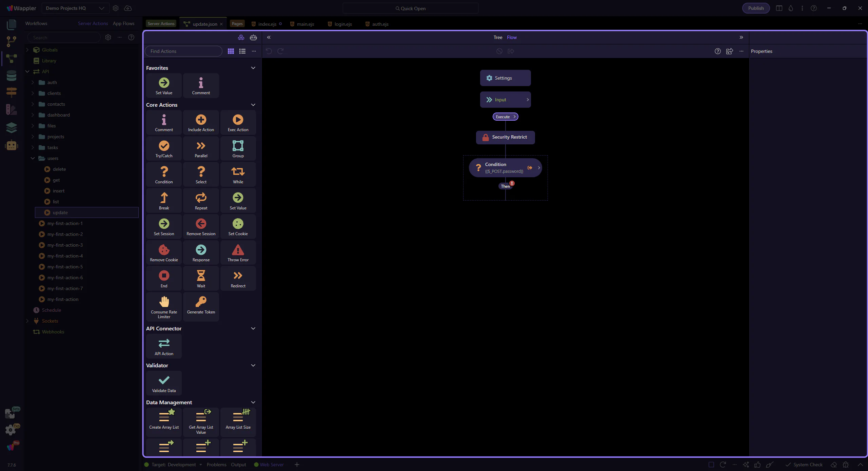Click the Throw Error action icon
Viewport: 868px width, 471px height.
pyautogui.click(x=238, y=250)
